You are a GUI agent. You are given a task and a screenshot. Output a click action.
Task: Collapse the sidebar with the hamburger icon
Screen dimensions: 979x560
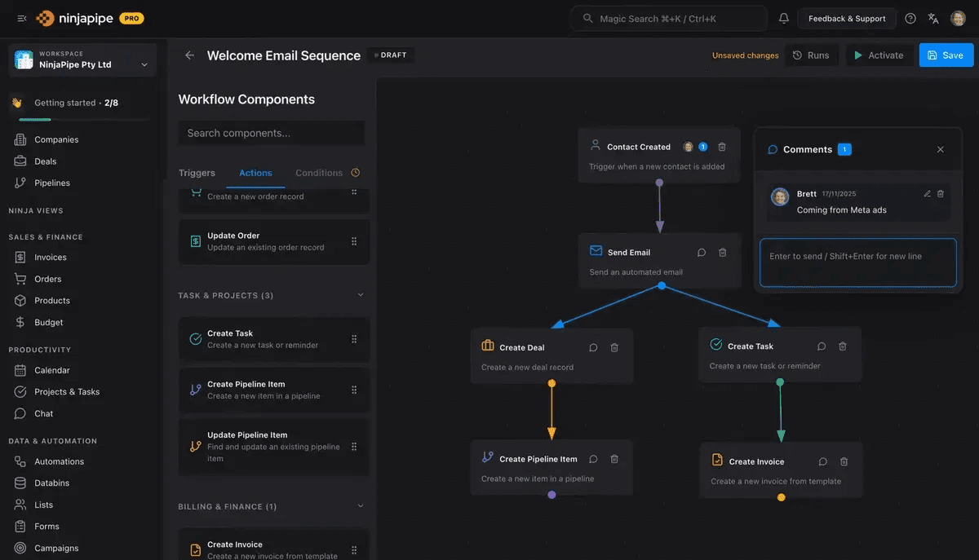[x=21, y=17]
